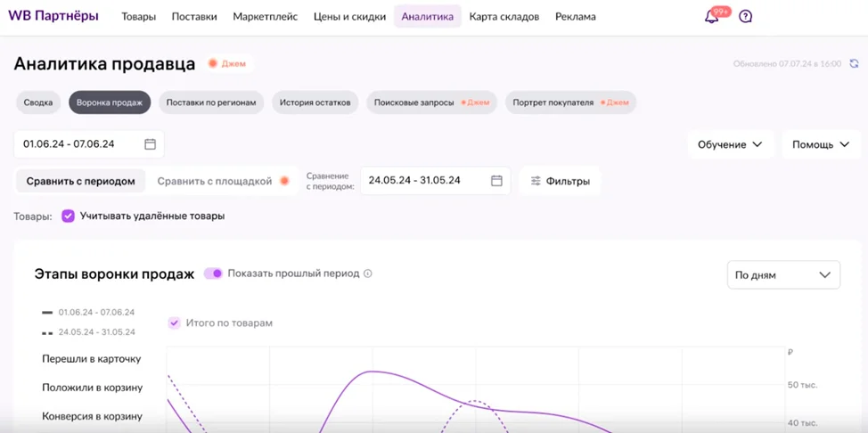Open the Поисковые запросы tab

[x=432, y=102]
